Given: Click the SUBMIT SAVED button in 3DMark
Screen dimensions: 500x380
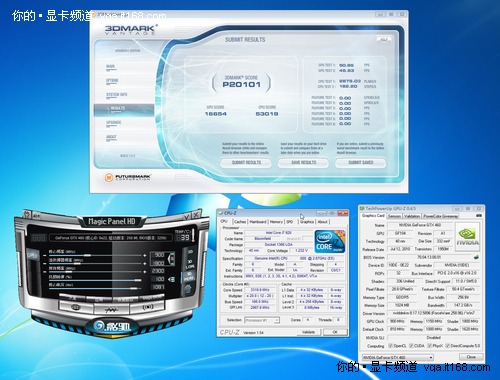Looking at the screenshot, I should click(361, 163).
